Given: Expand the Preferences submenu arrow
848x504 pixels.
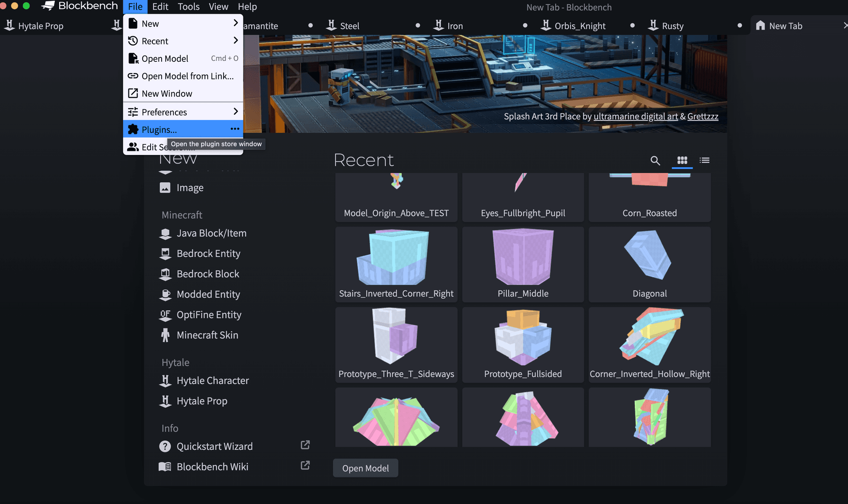Looking at the screenshot, I should coord(235,112).
